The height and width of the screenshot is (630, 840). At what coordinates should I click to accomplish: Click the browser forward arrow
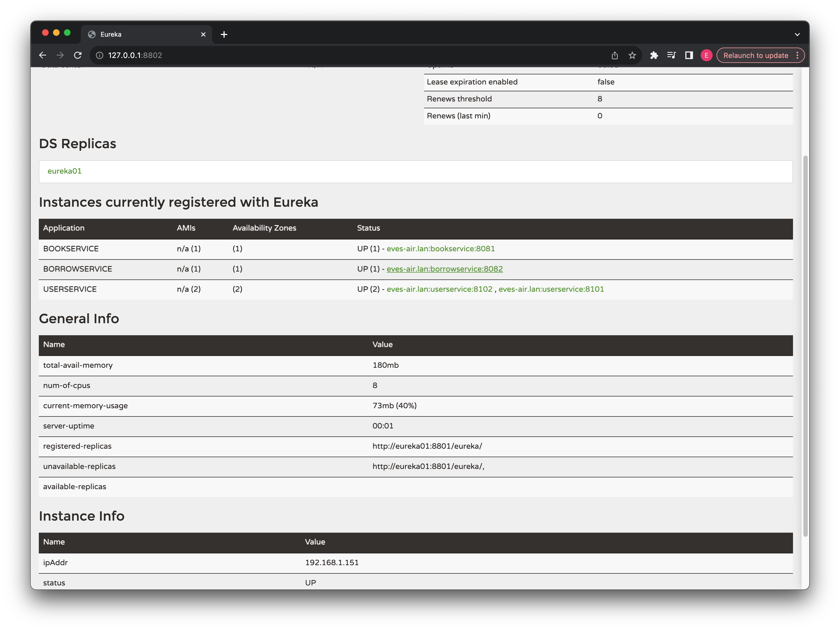[60, 56]
